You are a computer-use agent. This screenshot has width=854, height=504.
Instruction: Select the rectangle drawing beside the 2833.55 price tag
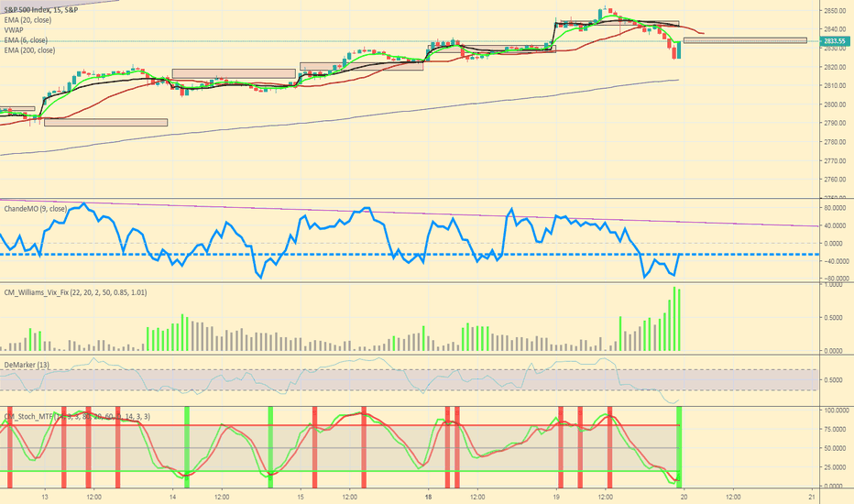745,40
